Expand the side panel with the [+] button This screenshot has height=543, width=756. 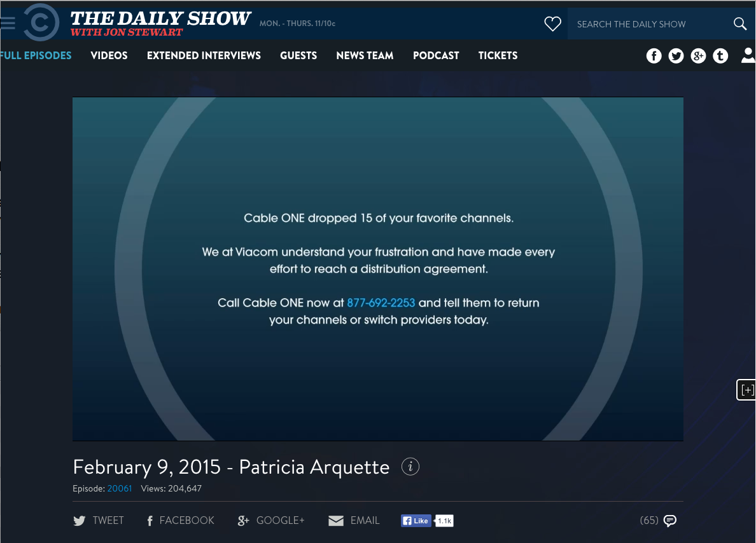click(746, 389)
